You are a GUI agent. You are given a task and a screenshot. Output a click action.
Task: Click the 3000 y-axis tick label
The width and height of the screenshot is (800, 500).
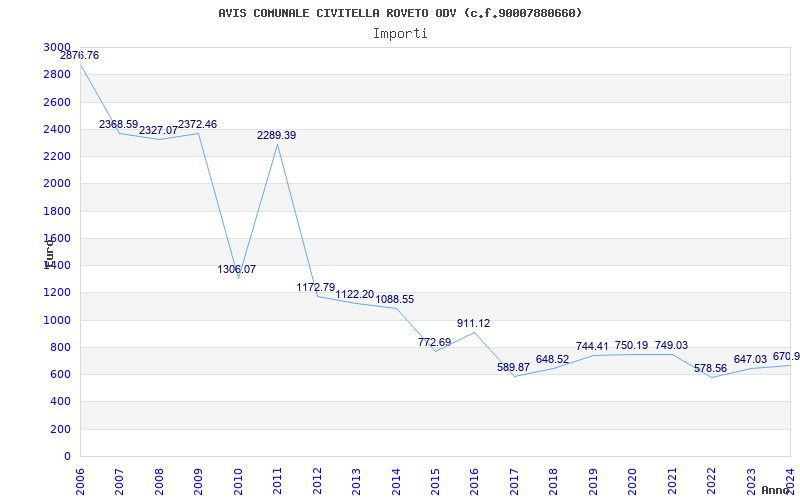click(57, 47)
